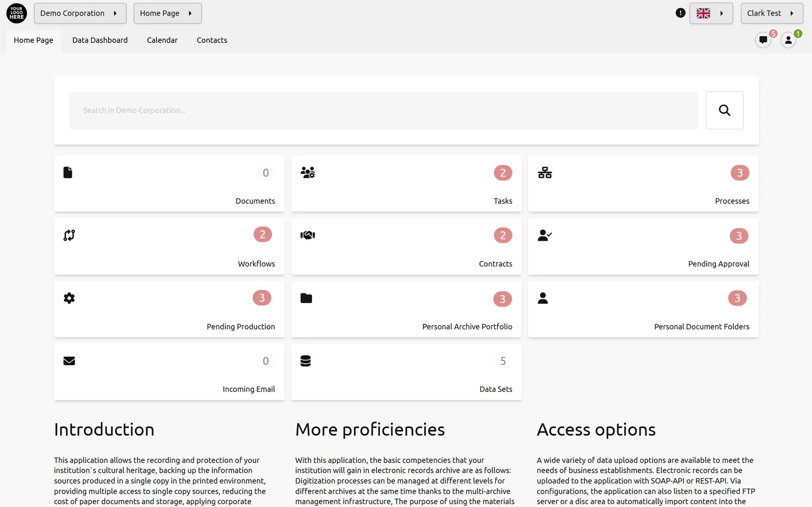
Task: Click the Personal Document Folders person icon
Action: pyautogui.click(x=543, y=298)
